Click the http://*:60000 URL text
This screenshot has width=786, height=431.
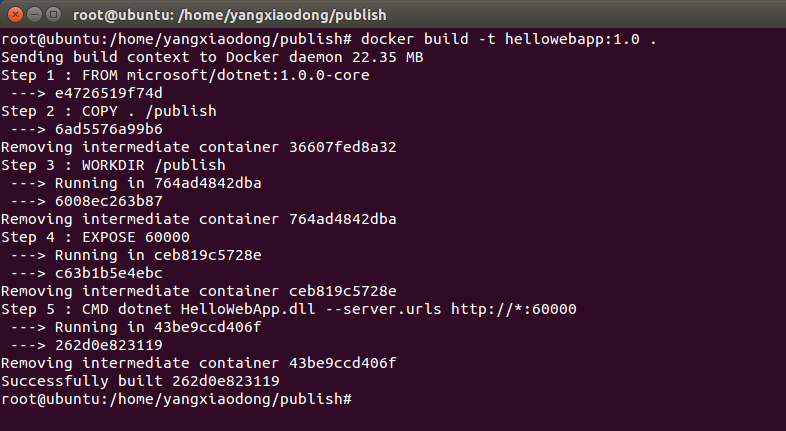pyautogui.click(x=514, y=309)
